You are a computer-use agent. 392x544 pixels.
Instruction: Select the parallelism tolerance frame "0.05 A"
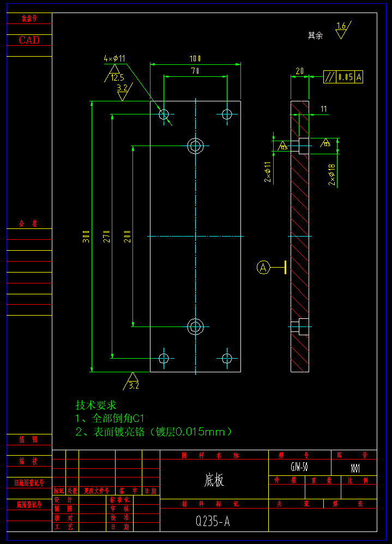343,77
